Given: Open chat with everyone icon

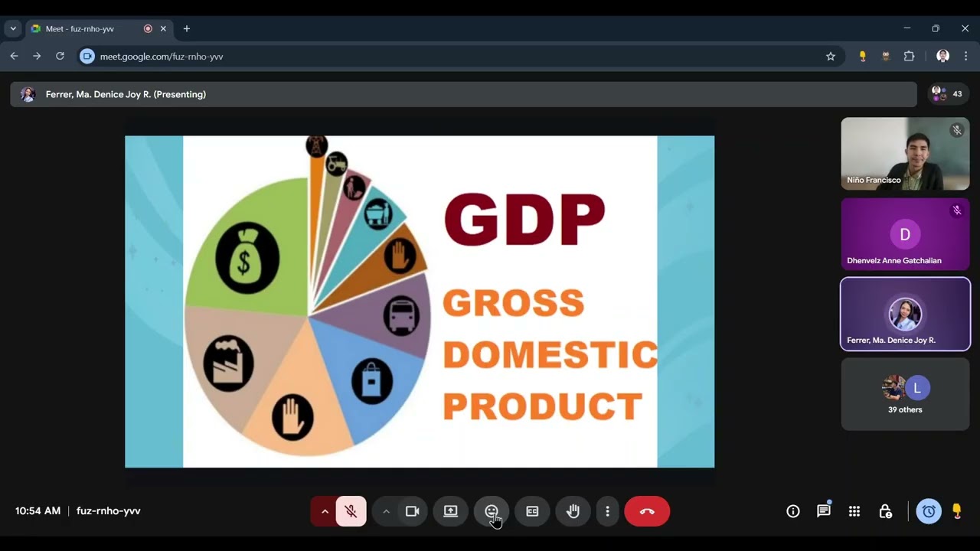Looking at the screenshot, I should [824, 511].
